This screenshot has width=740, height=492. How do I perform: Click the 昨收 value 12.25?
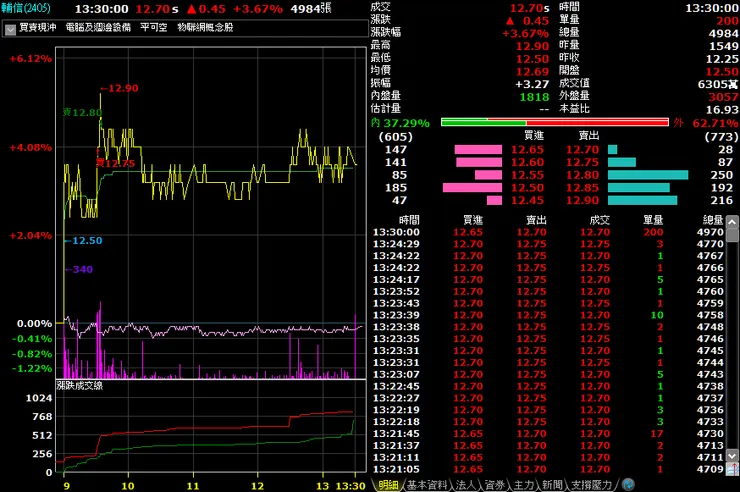(x=722, y=59)
